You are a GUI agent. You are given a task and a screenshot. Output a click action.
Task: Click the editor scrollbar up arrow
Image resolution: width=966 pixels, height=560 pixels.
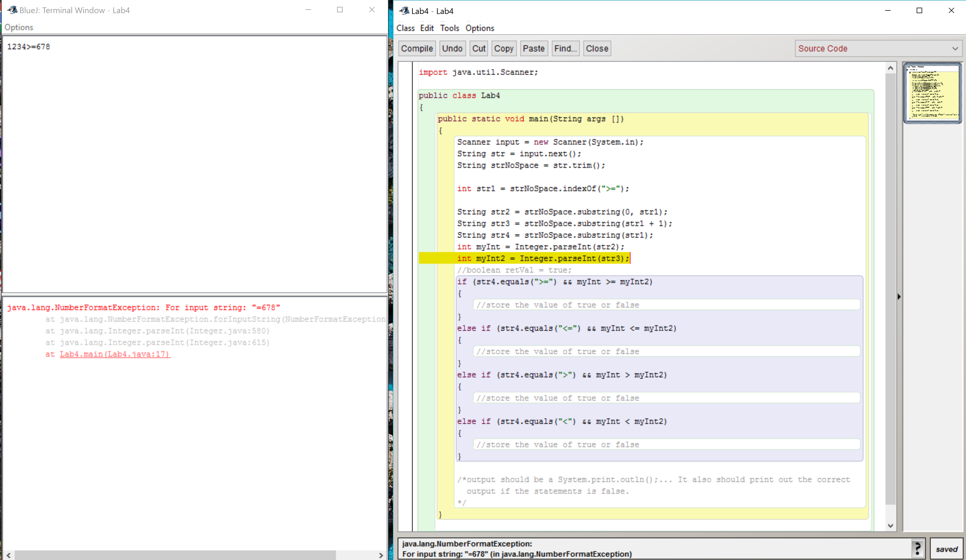[x=890, y=68]
